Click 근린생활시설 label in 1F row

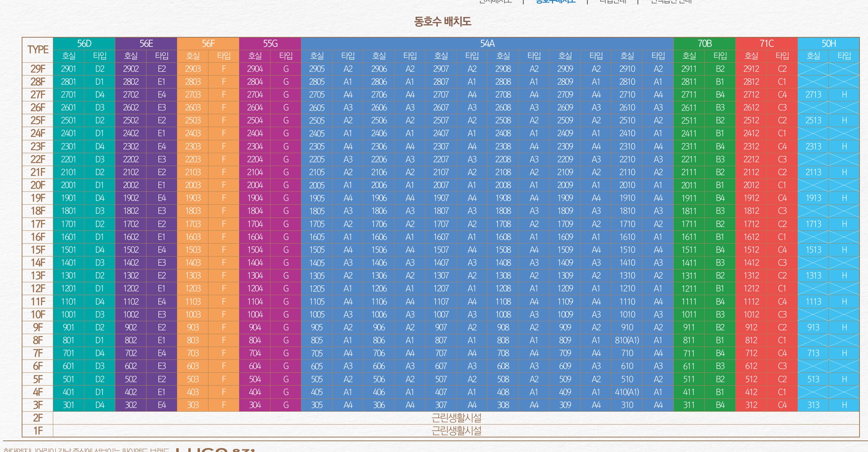click(x=456, y=431)
